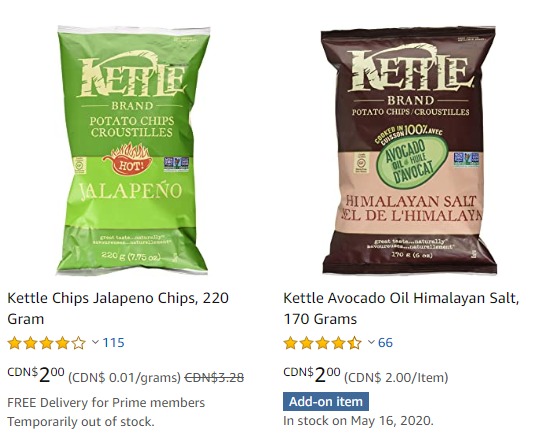The width and height of the screenshot is (542, 439).
Task: Open the 115 customer reviews link
Action: [113, 343]
